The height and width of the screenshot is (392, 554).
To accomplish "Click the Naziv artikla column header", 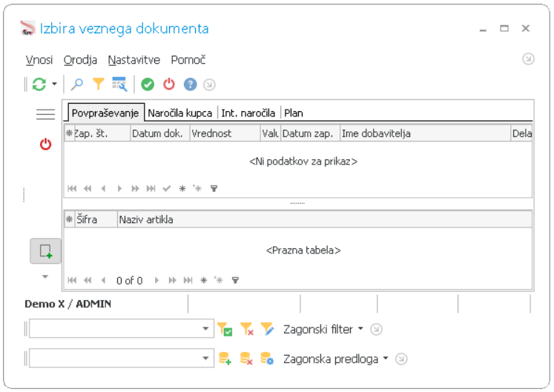I will click(x=324, y=219).
